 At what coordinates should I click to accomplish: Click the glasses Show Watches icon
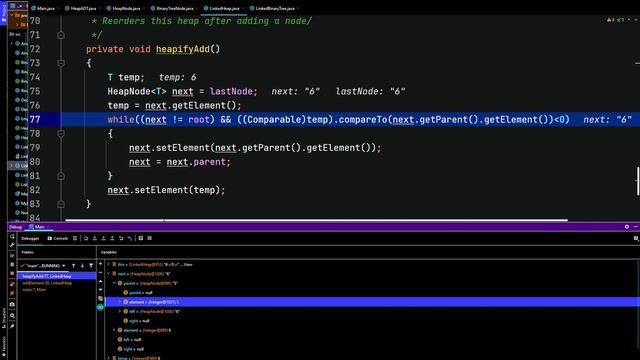[100, 307]
